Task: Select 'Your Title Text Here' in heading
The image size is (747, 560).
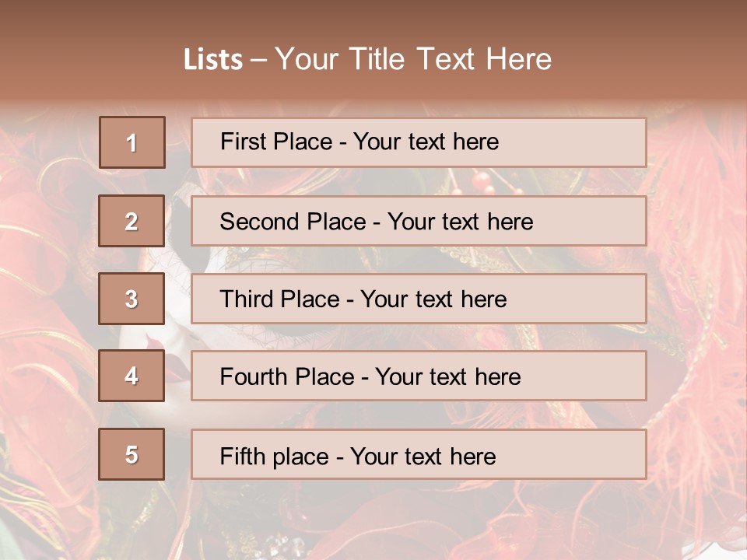Action: [x=413, y=59]
